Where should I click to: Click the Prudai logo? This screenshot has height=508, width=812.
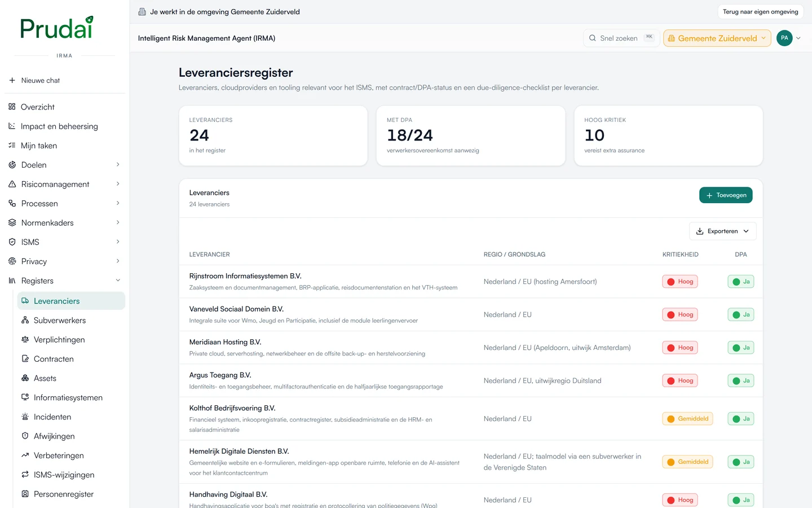click(56, 28)
